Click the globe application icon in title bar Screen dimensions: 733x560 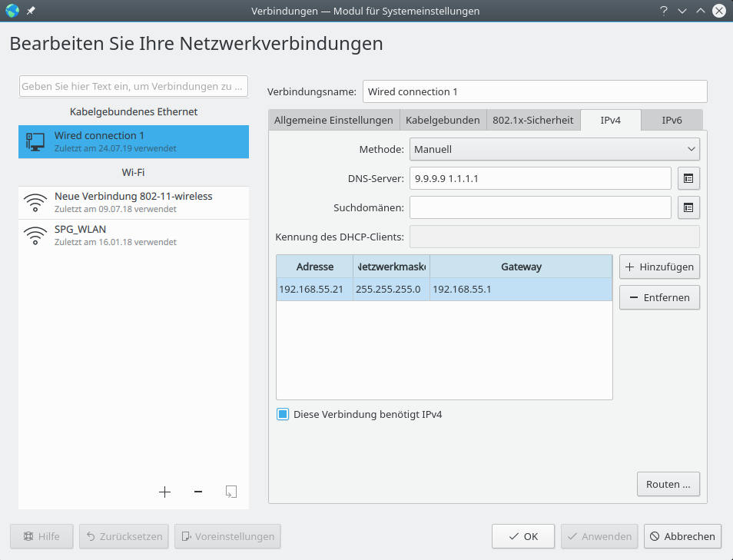[12, 11]
